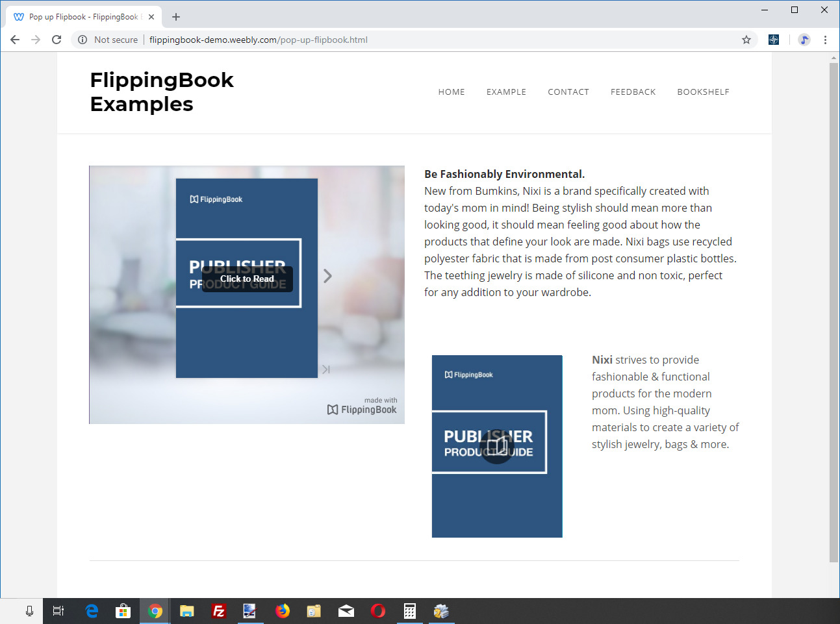Click the book icon on the small cover
This screenshot has width=840, height=624.
pos(497,446)
